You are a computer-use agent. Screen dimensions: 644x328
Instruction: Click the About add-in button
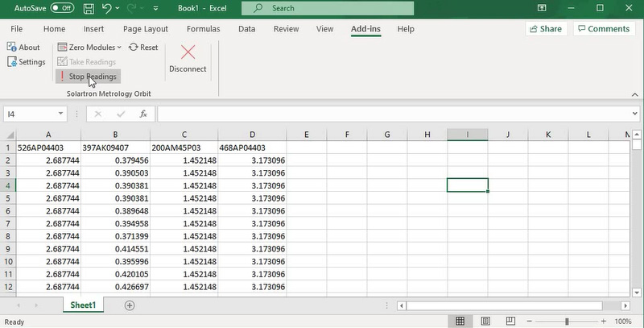[23, 48]
